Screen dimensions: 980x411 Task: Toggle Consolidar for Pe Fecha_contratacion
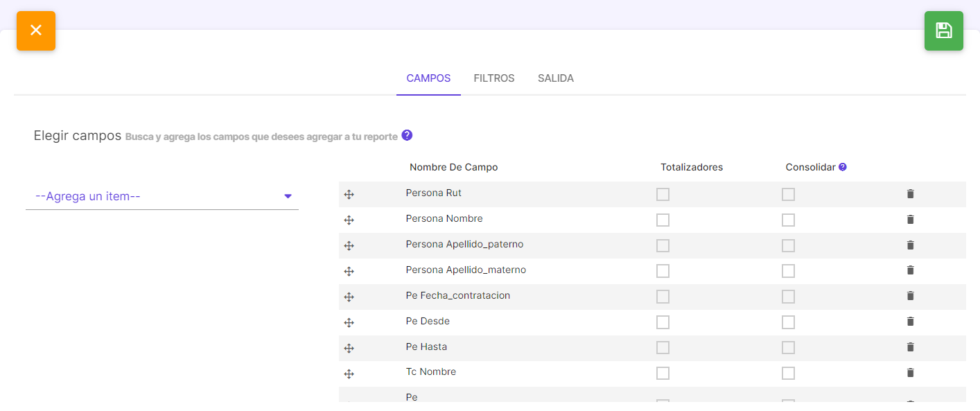point(788,297)
